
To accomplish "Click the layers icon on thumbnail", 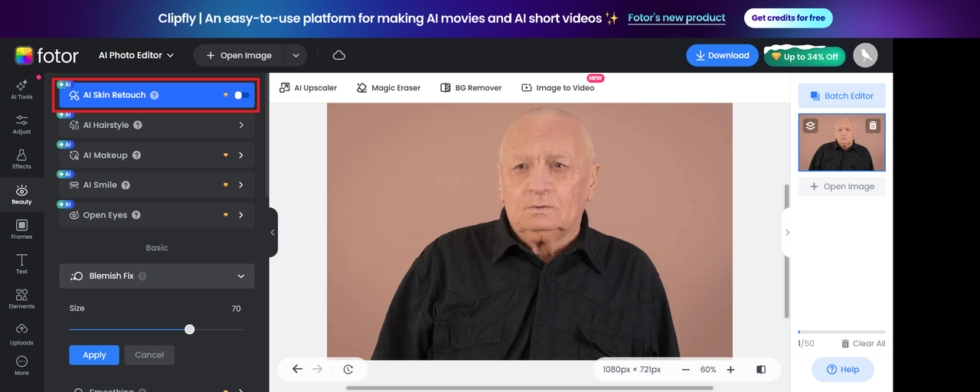I will click(811, 126).
